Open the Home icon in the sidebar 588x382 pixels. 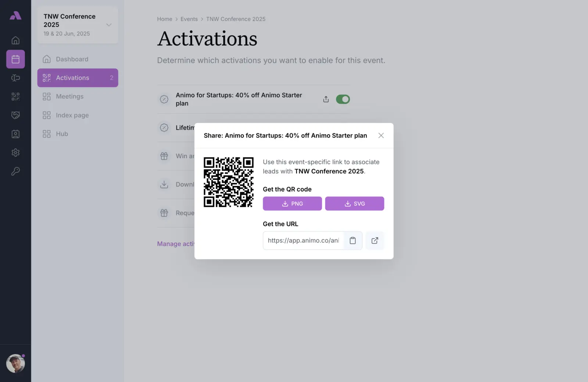pos(15,40)
